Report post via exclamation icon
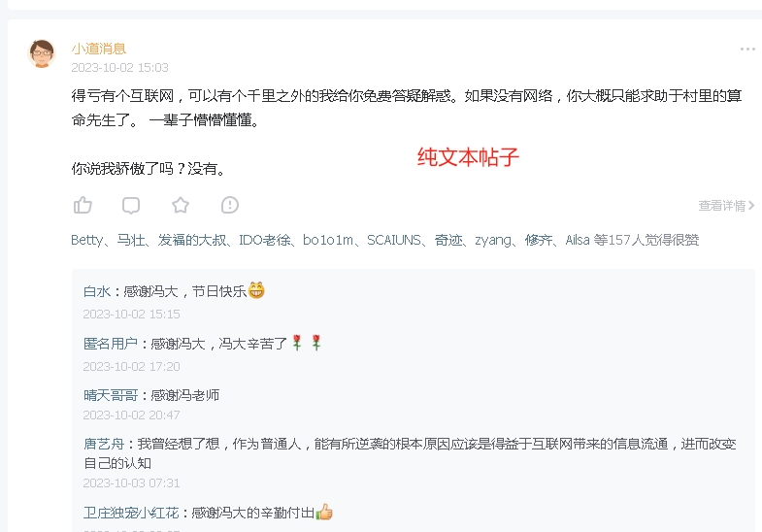 tap(230, 205)
